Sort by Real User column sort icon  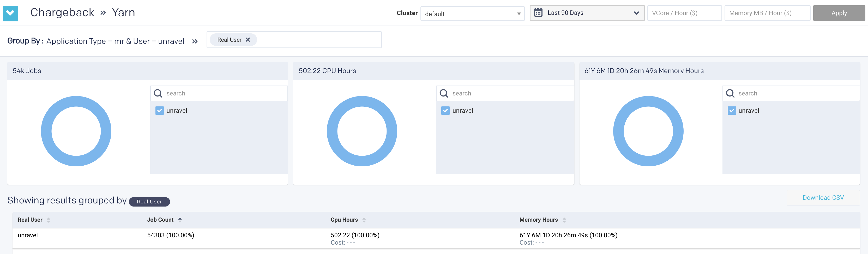point(49,220)
